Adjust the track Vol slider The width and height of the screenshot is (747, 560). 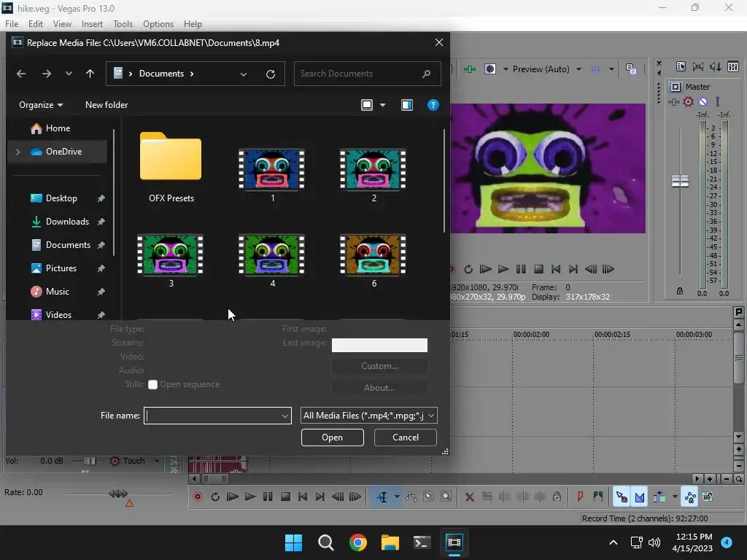tap(90, 461)
